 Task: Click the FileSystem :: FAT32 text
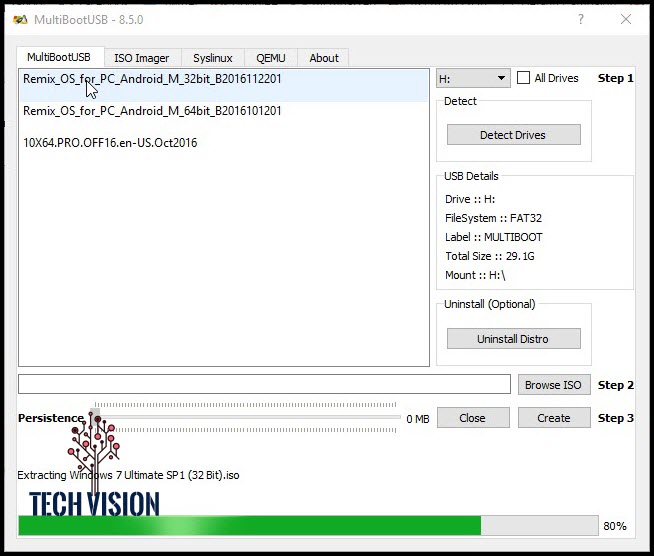click(493, 218)
